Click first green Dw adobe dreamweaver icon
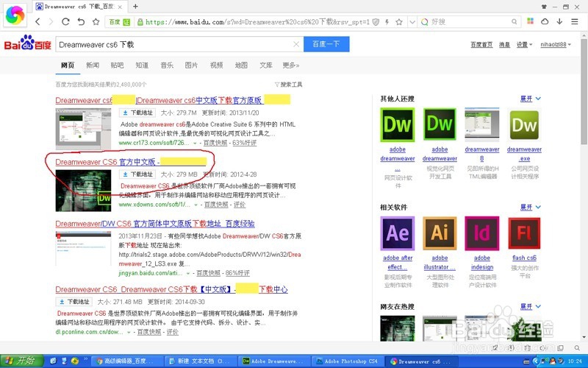The width and height of the screenshot is (588, 368). coord(398,124)
